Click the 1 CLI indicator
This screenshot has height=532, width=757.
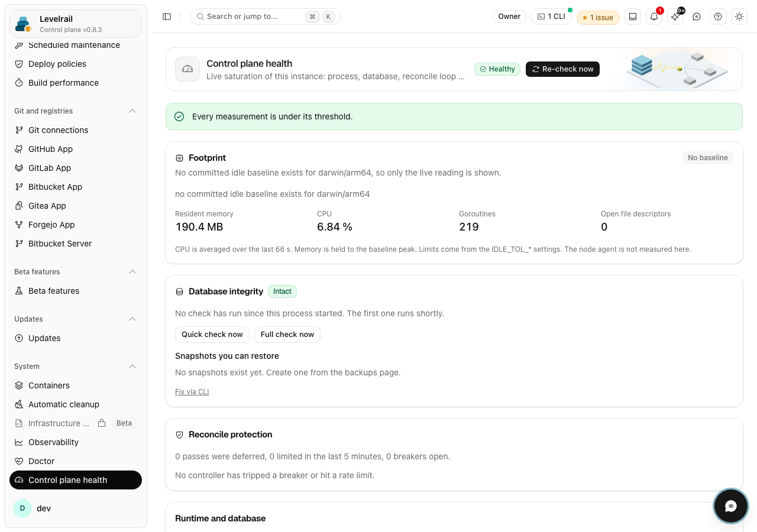coord(551,17)
